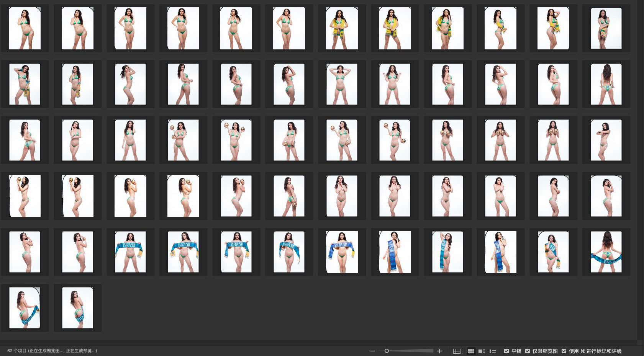Uncheck the 仅限缩览图 option
The height and width of the screenshot is (356, 644).
(528, 351)
